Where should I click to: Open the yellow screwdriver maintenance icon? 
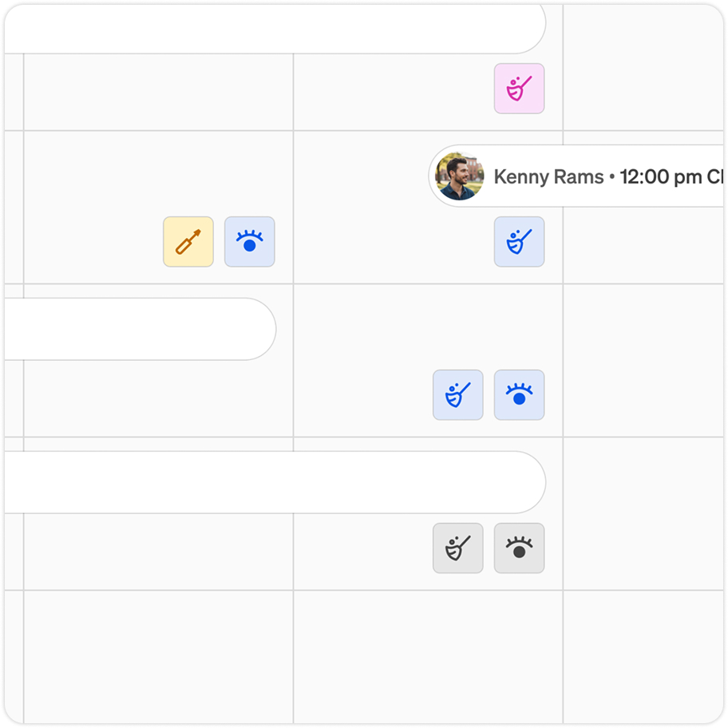[x=188, y=242]
